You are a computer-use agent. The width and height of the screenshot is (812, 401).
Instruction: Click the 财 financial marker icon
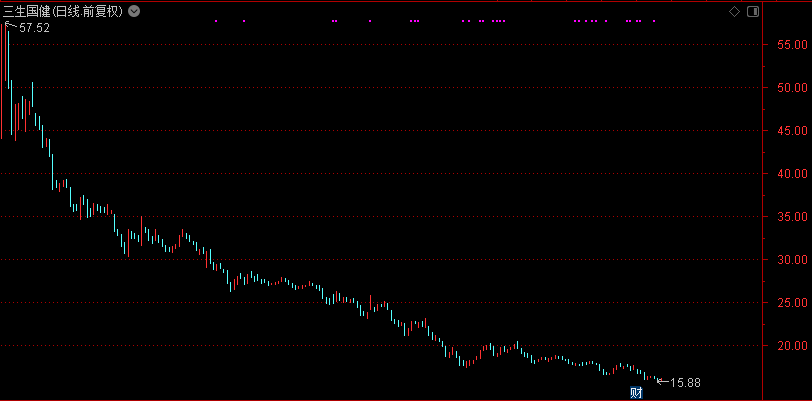pos(635,391)
